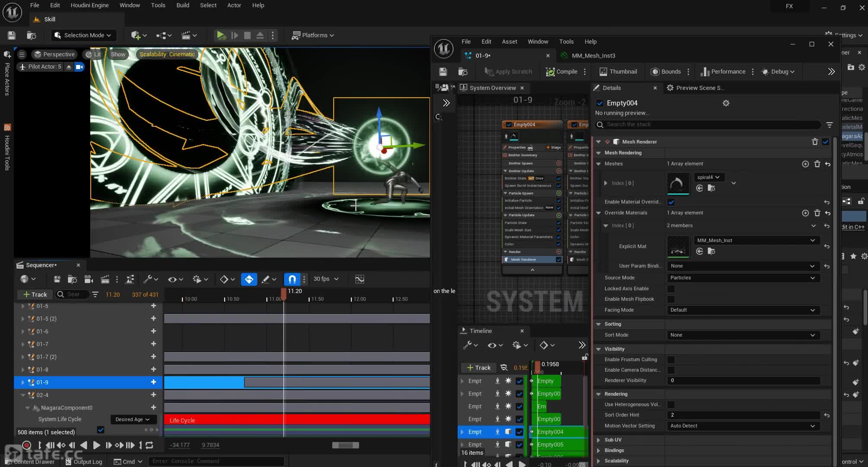This screenshot has height=467, width=868.
Task: Open the Debug dropdown in Niagara editor
Action: click(x=778, y=72)
